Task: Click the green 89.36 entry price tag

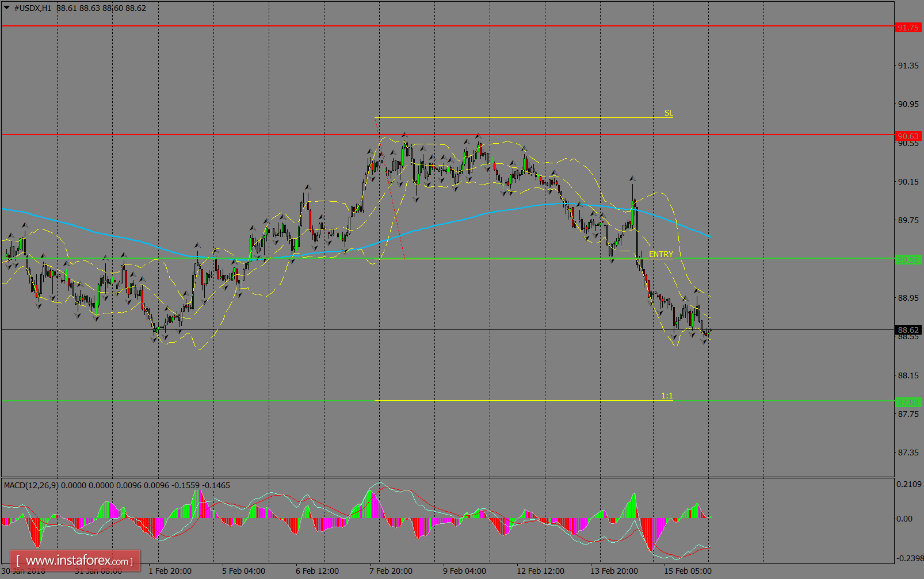Action: (909, 259)
